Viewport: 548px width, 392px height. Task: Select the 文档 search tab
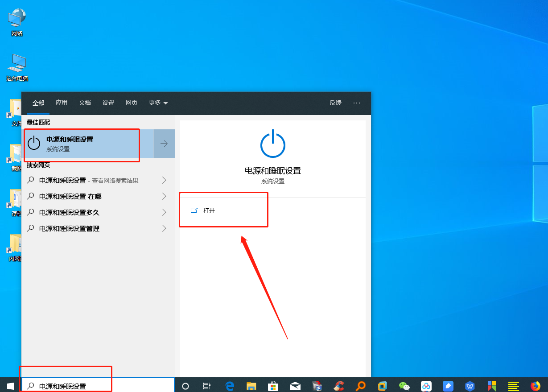pyautogui.click(x=85, y=103)
